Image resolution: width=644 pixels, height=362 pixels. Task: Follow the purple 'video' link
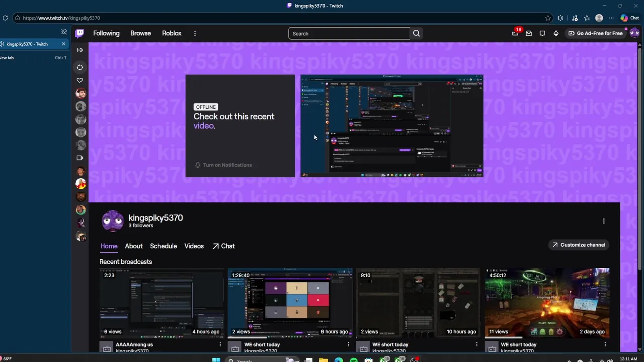[x=203, y=126]
